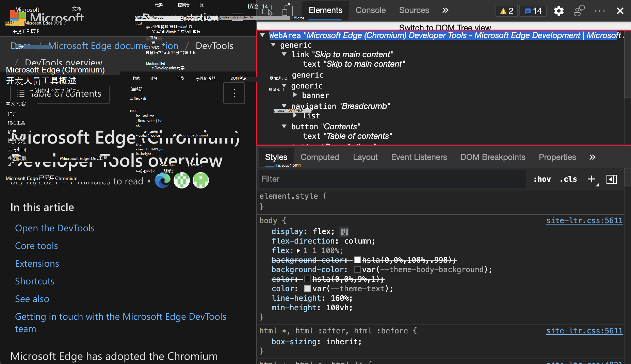
Task: Open the Properties tab
Action: 557,157
